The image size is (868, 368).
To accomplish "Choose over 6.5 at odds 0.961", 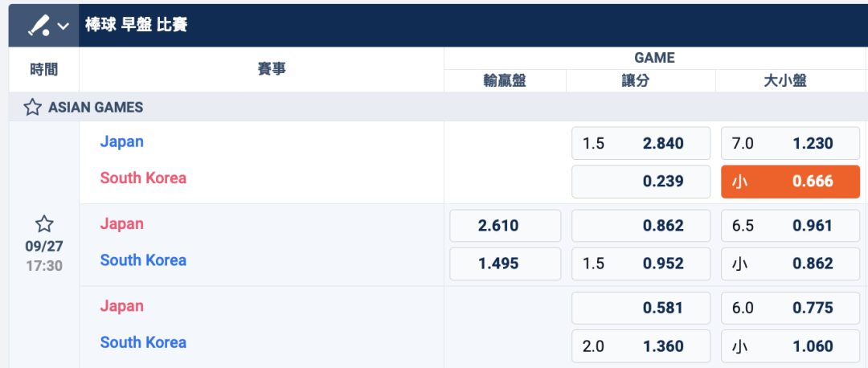I will pos(791,226).
